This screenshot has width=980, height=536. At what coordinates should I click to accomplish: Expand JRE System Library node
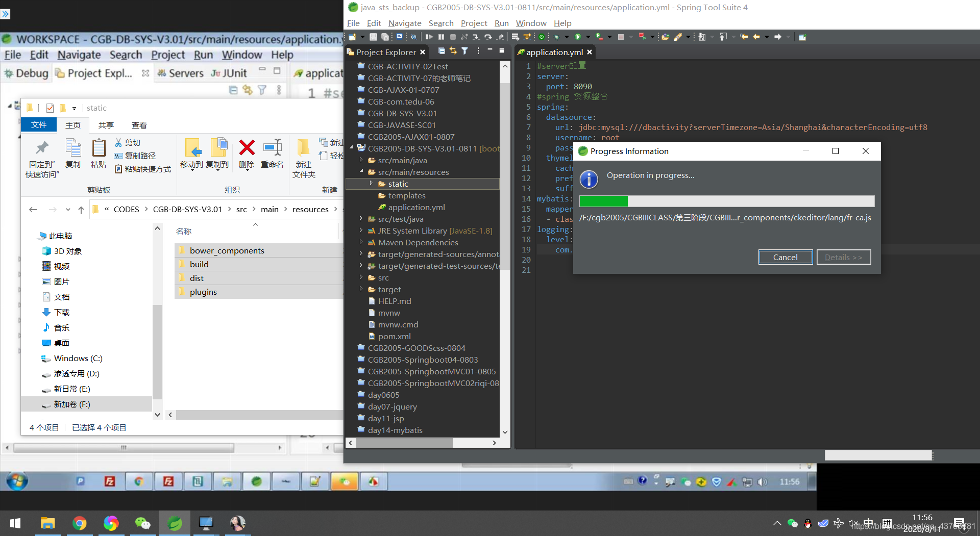361,231
